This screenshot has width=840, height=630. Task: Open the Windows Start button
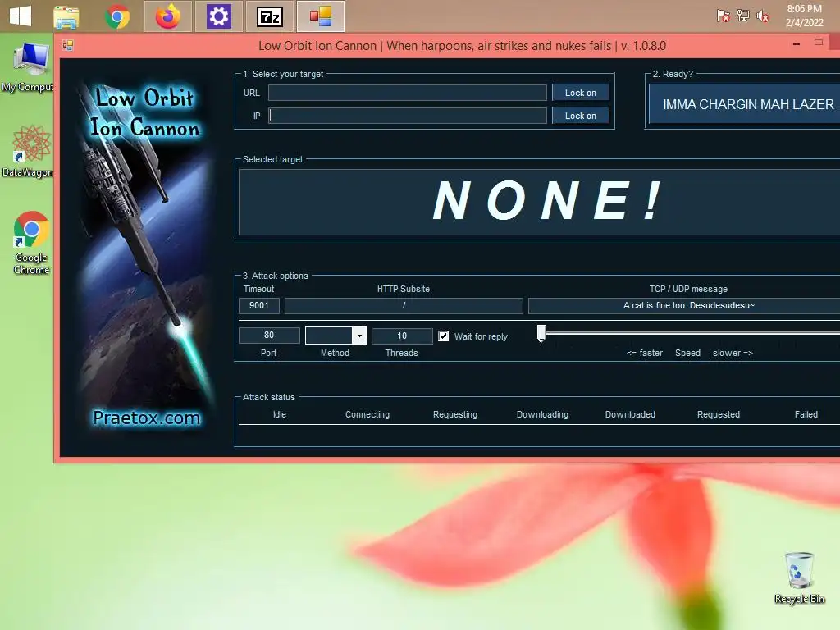point(21,16)
